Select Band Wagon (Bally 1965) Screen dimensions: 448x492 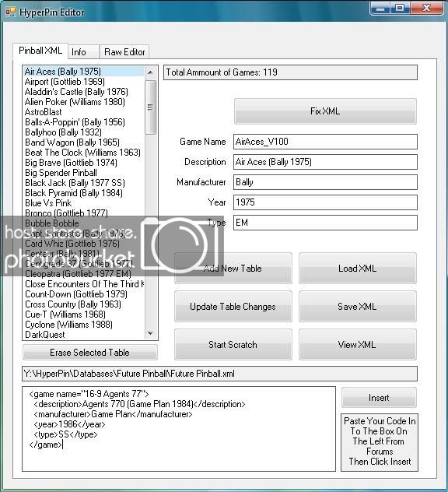(84, 142)
